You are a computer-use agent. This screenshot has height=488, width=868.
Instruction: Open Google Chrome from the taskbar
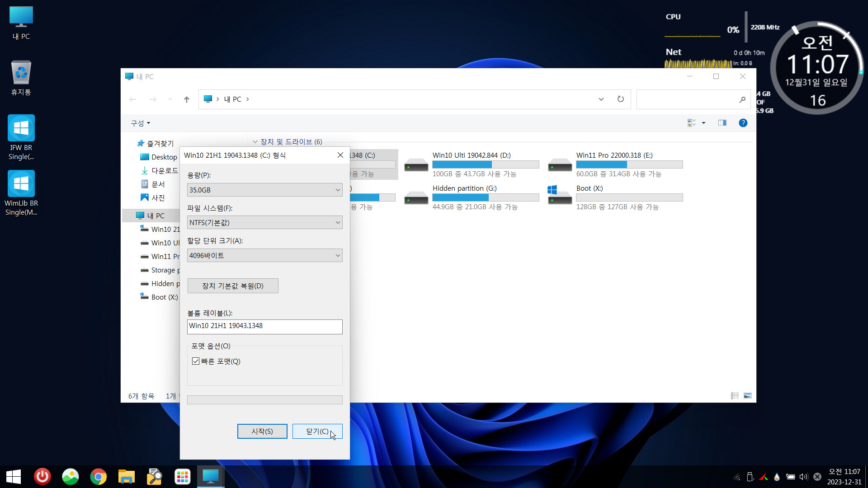click(x=99, y=477)
